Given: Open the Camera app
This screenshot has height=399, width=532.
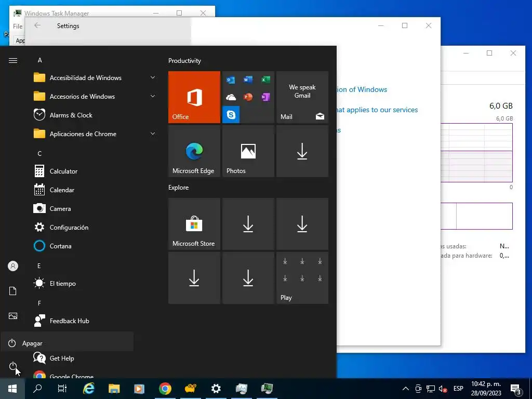Looking at the screenshot, I should coord(95,209).
